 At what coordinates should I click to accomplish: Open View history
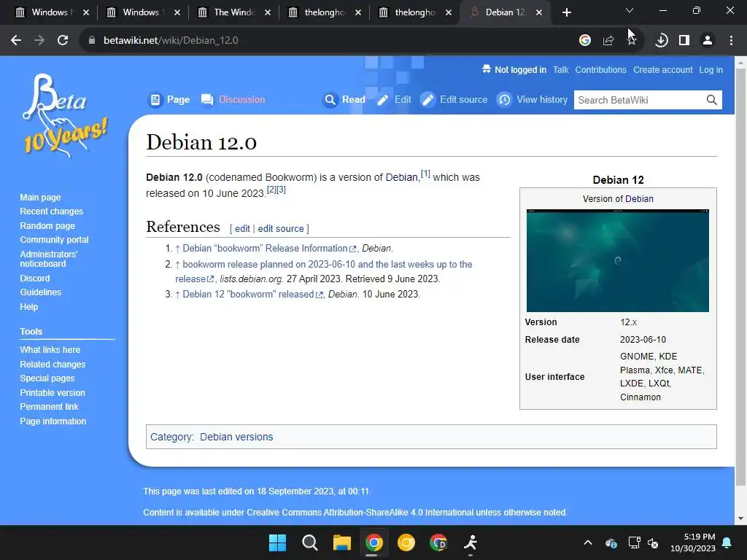533,99
